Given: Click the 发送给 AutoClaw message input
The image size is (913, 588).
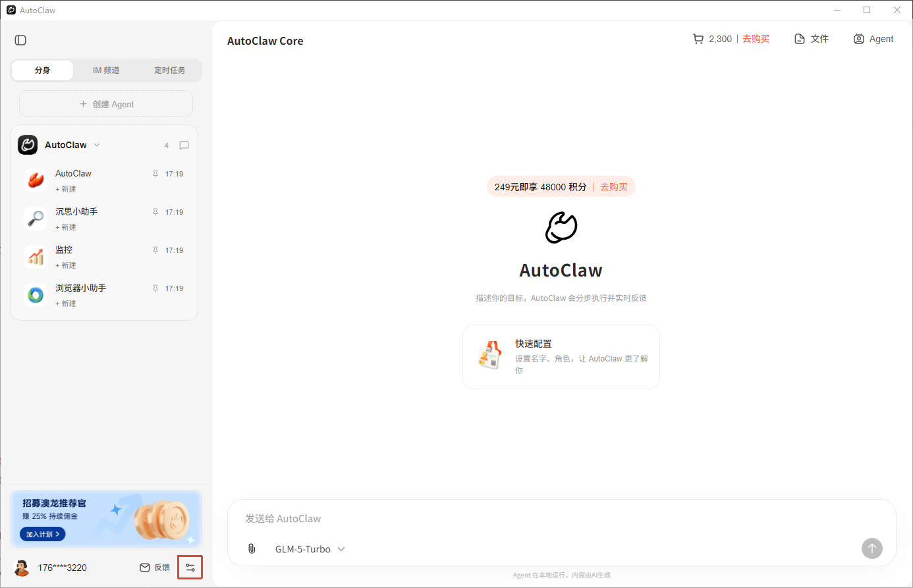Looking at the screenshot, I should tap(561, 519).
